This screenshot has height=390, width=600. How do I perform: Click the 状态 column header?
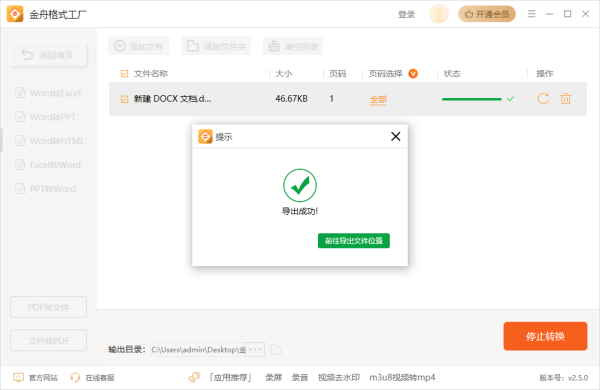point(452,73)
